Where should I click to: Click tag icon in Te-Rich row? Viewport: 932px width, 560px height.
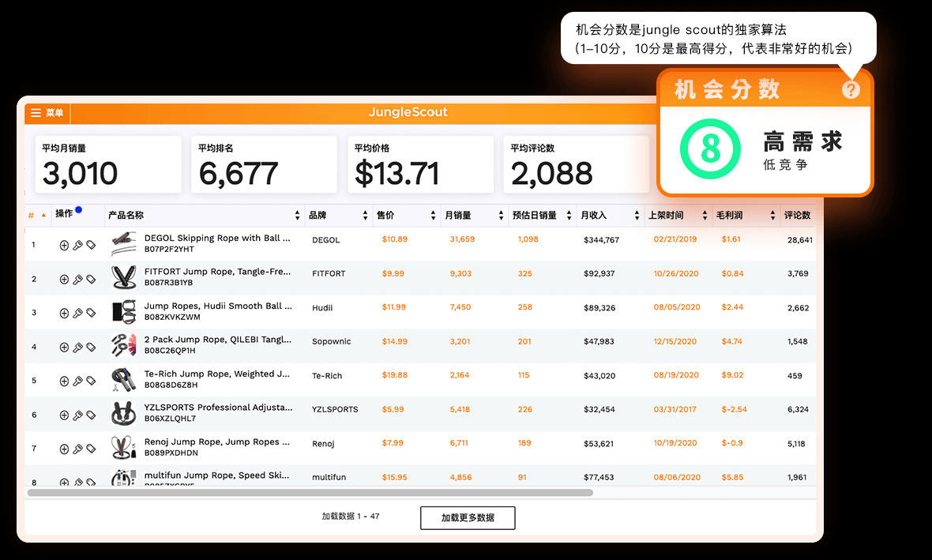coord(91,381)
